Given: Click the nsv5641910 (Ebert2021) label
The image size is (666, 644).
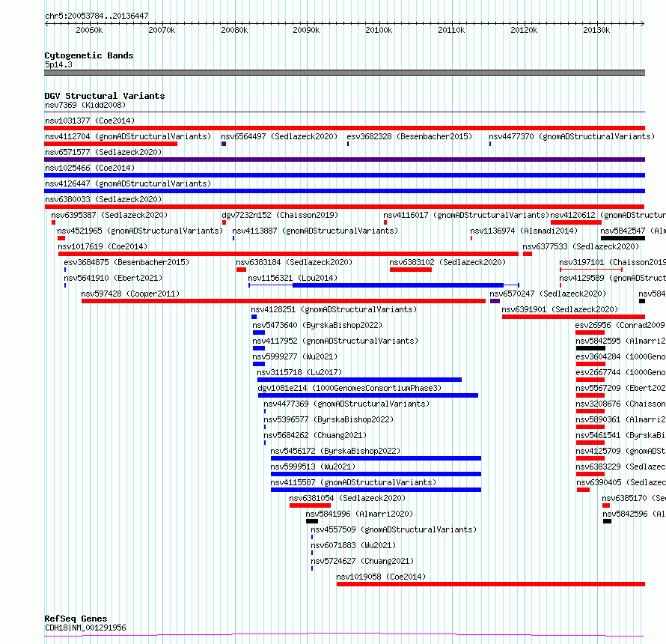Looking at the screenshot, I should click(x=113, y=278).
